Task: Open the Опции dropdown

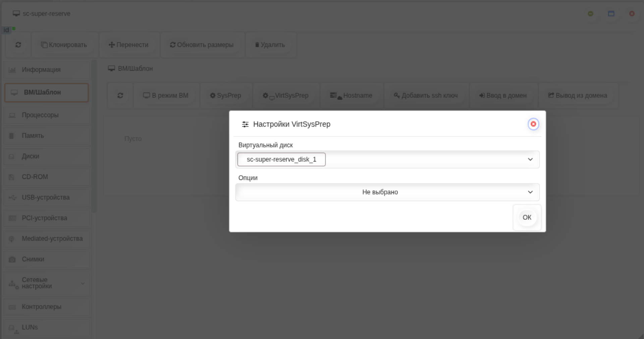Action: click(387, 192)
